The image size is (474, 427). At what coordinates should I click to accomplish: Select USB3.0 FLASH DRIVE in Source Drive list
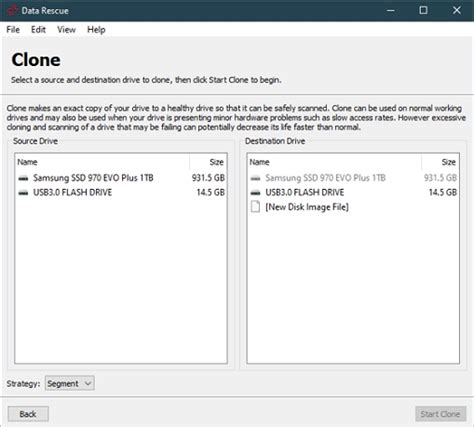[x=121, y=193]
